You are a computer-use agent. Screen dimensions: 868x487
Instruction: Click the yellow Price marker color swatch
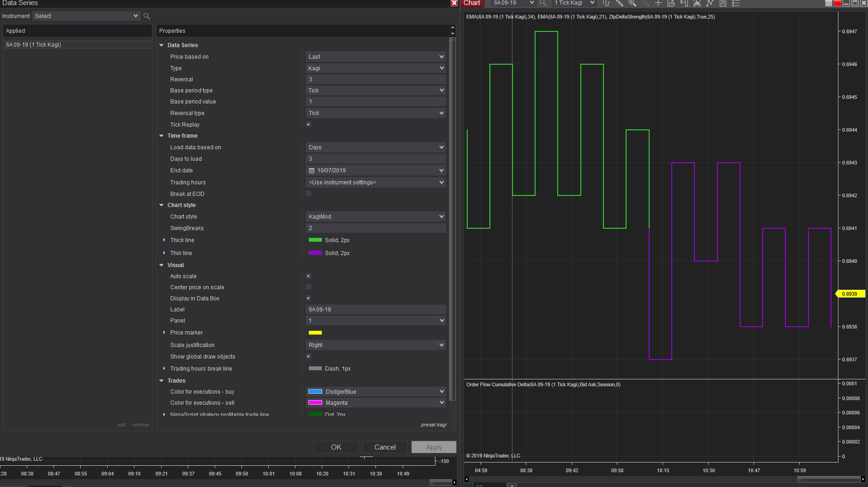click(x=315, y=333)
